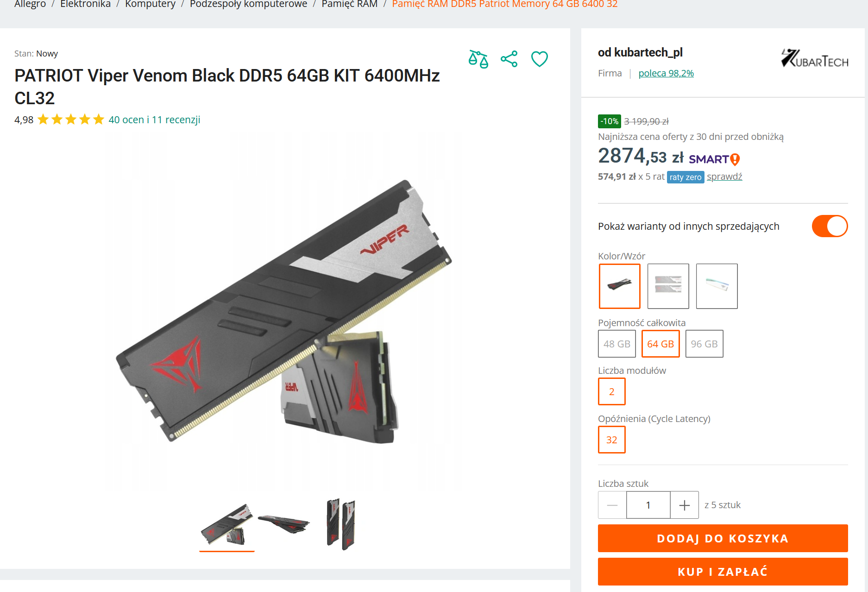Click the compare products scales icon
The height and width of the screenshot is (592, 868).
tap(478, 59)
